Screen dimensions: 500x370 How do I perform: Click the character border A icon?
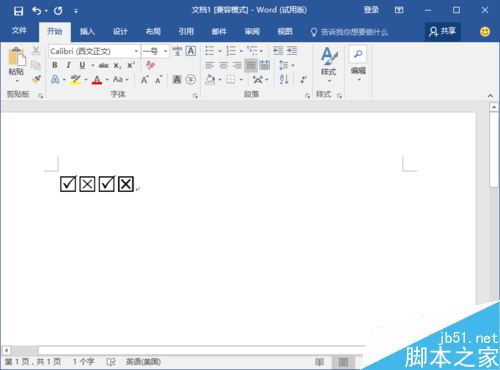[x=191, y=51]
